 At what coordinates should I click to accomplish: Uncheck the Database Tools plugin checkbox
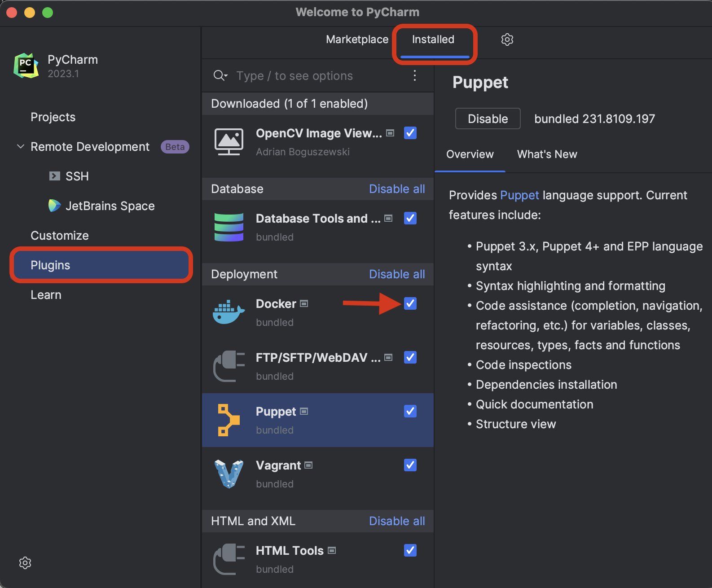[410, 218]
